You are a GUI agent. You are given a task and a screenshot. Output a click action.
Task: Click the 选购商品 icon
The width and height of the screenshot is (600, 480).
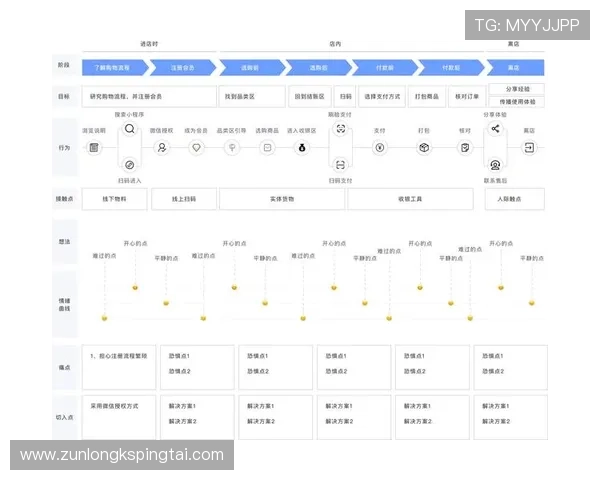267,147
